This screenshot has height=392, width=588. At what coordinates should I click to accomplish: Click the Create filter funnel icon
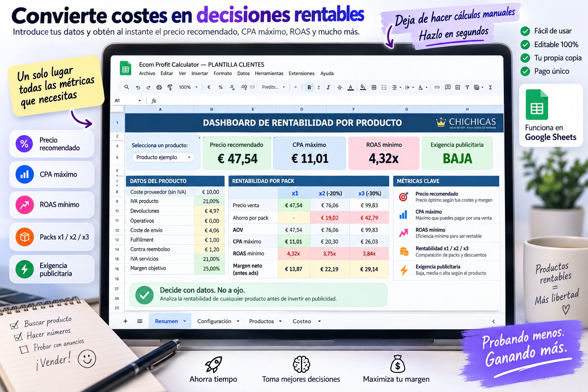pos(467,87)
